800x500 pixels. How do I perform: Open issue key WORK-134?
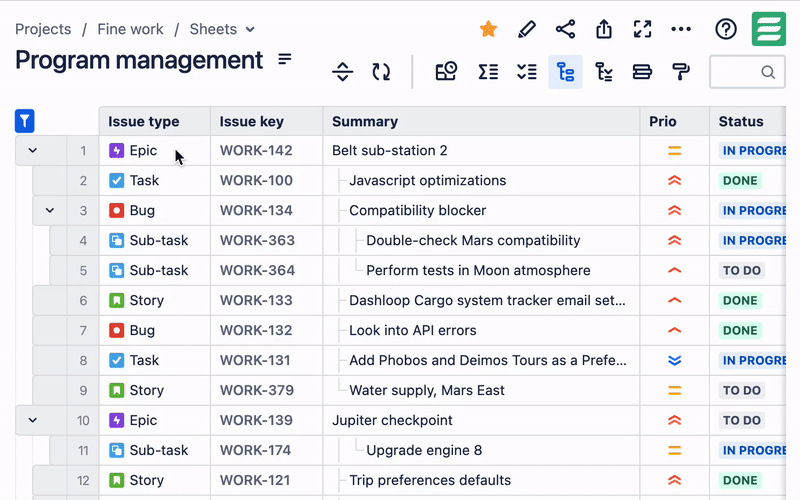tap(256, 210)
